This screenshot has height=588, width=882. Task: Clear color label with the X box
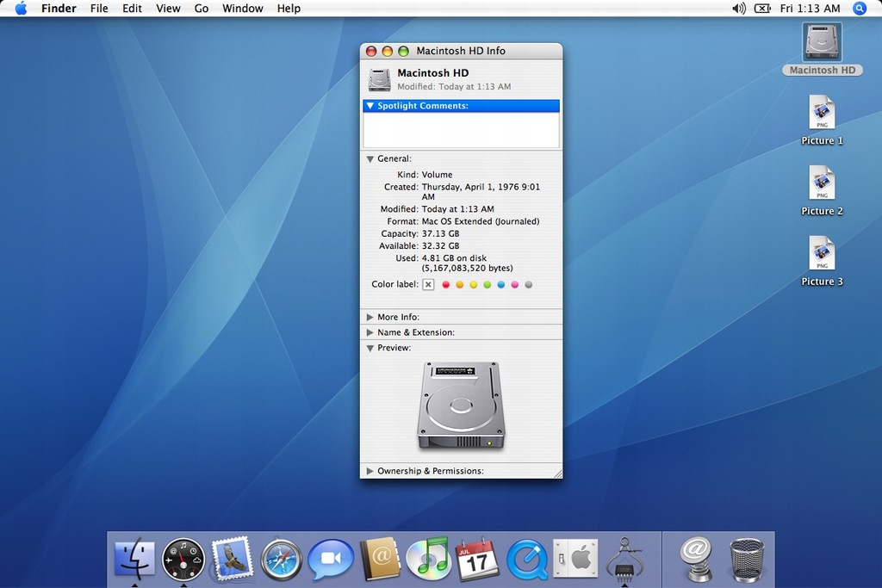(428, 284)
